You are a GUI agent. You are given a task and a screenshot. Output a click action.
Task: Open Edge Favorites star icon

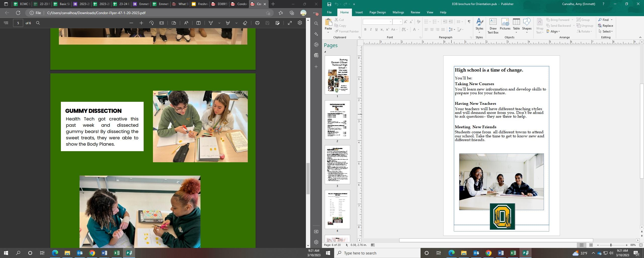click(x=281, y=13)
